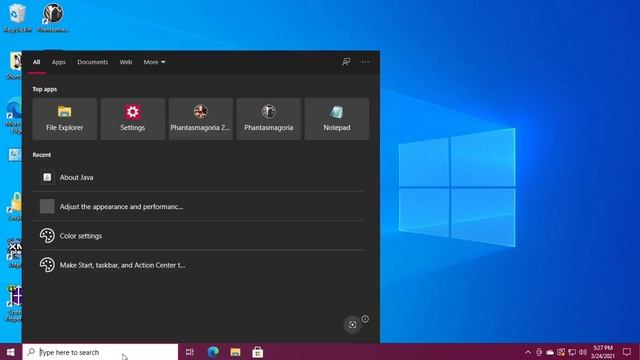Open Notepad from Top apps

(337, 119)
